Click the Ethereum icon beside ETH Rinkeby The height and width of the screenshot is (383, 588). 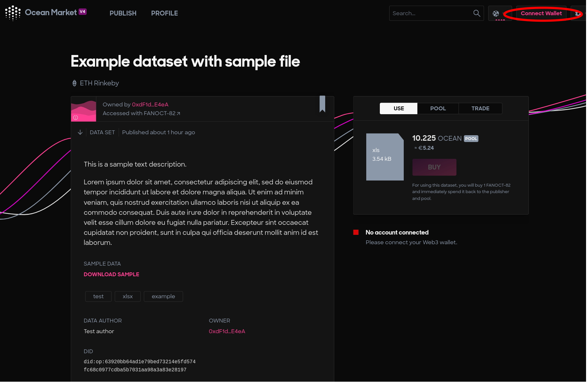click(x=75, y=83)
